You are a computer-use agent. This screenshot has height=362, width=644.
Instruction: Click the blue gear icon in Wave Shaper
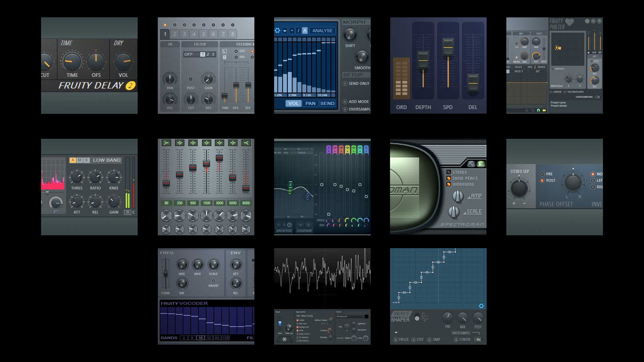click(481, 306)
